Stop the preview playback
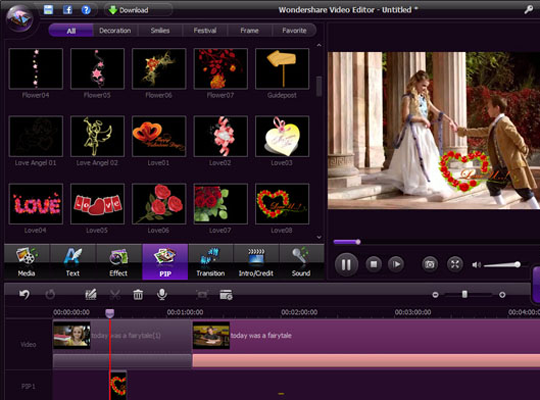 pyautogui.click(x=374, y=264)
